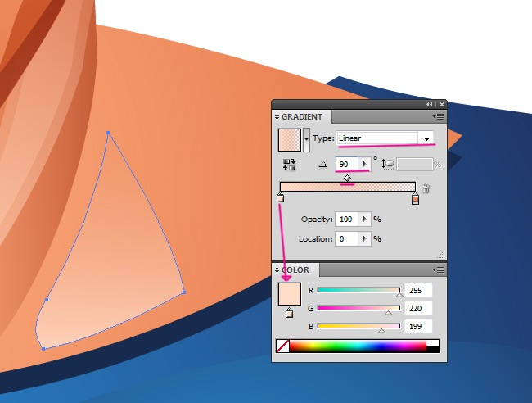The height and width of the screenshot is (403, 532).
Task: Select the right anchor point of the shape
Action: pos(184,292)
